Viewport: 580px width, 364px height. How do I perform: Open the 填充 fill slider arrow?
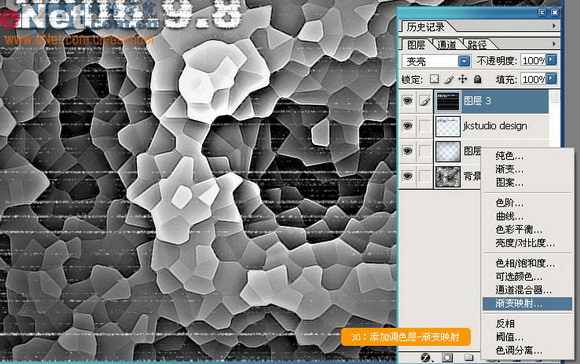coord(551,78)
